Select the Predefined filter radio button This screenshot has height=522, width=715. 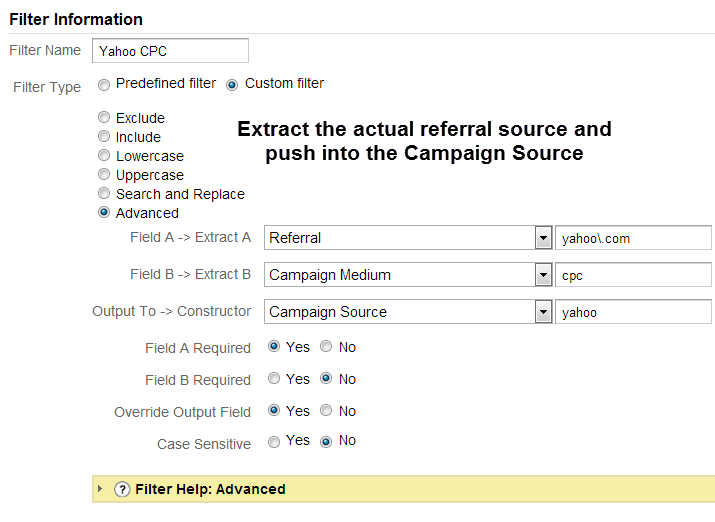[x=104, y=85]
